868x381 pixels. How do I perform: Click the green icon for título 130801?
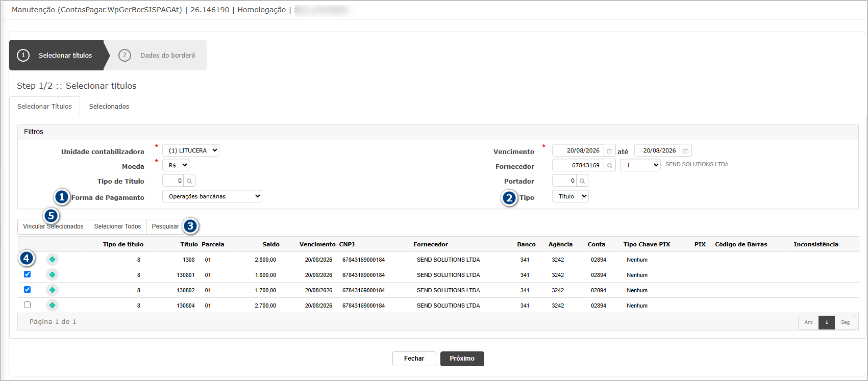tap(52, 275)
